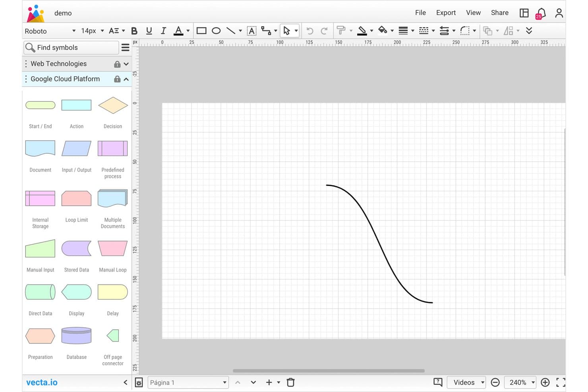Toggle underline text formatting

(x=149, y=31)
